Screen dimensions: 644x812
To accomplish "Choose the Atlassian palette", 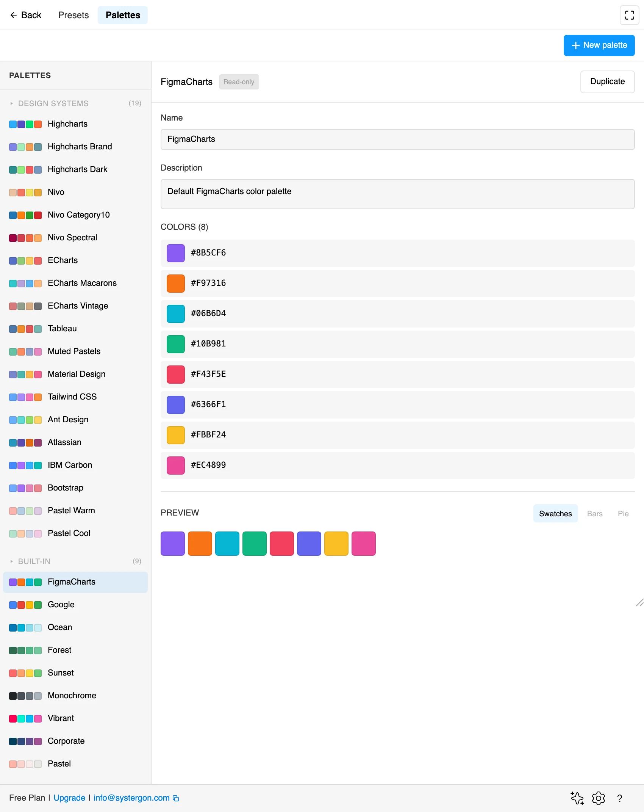I will (75, 442).
